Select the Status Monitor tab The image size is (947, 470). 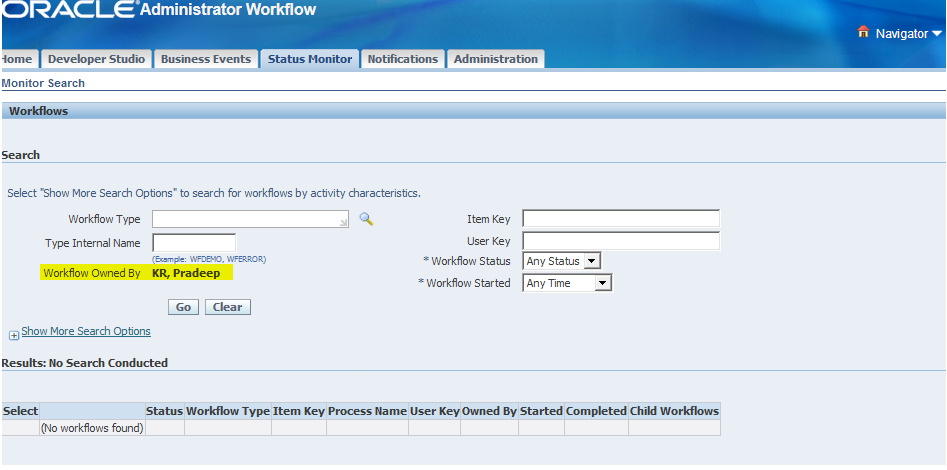point(310,59)
